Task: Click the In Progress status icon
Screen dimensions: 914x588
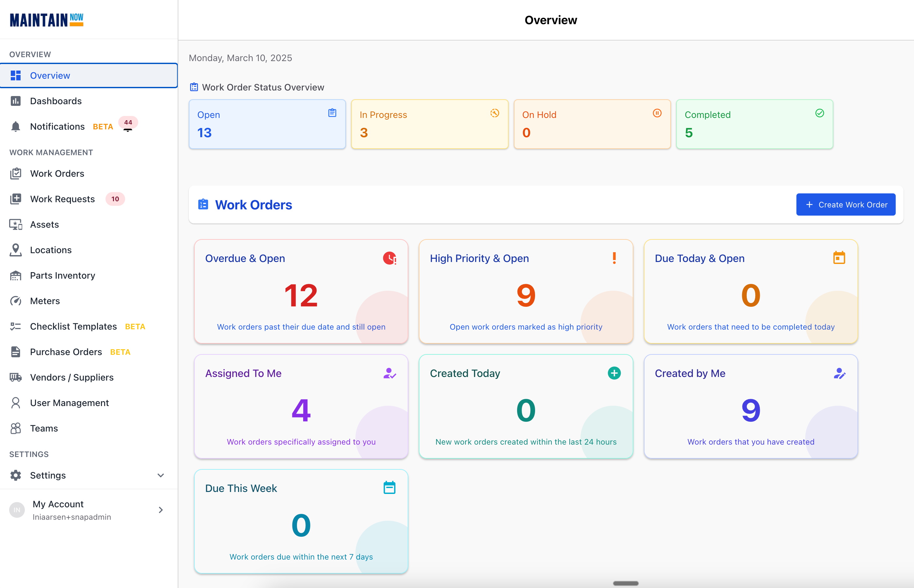Action: 495,113
